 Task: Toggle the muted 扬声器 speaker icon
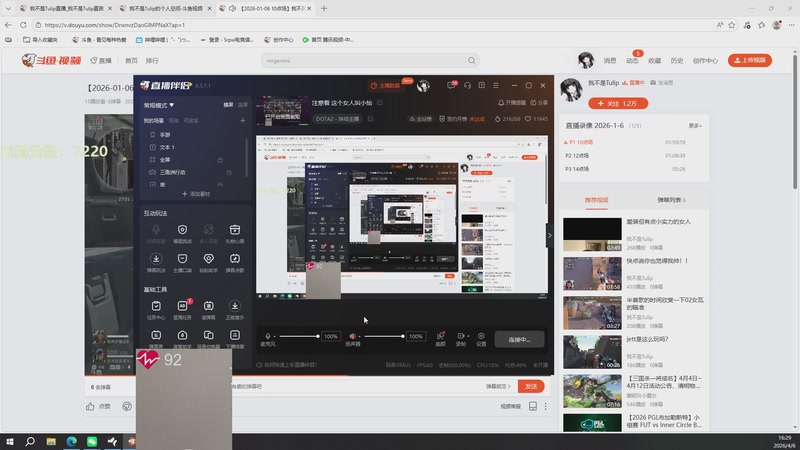tap(352, 336)
